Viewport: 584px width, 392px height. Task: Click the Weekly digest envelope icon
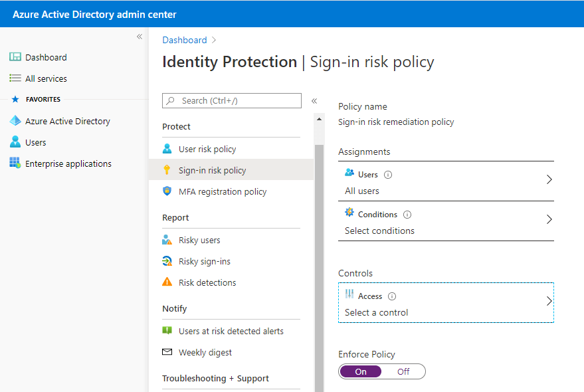[167, 351]
